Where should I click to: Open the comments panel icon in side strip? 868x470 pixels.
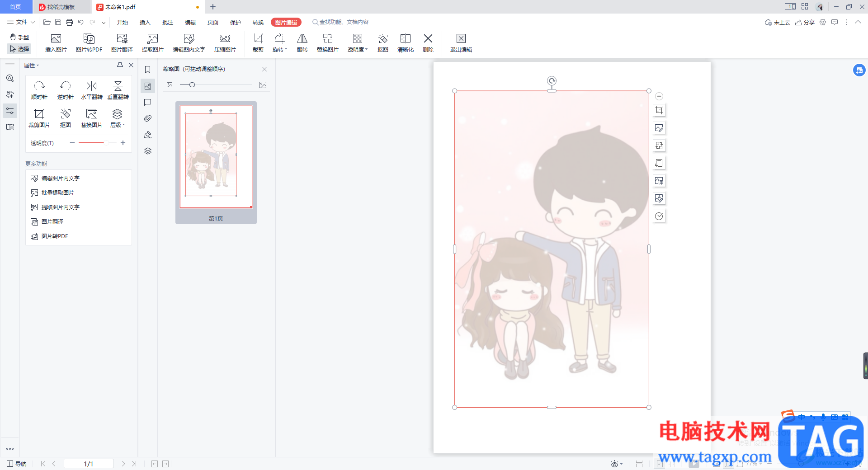click(148, 102)
